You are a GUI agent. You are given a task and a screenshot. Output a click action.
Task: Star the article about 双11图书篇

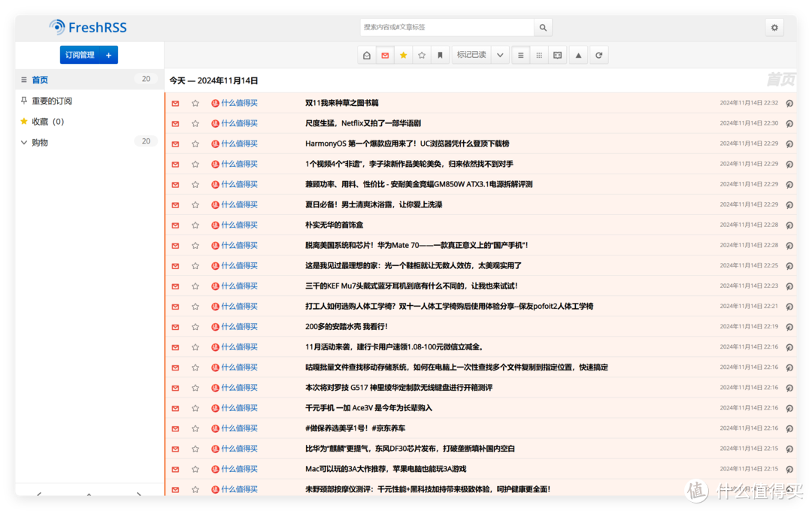(195, 102)
